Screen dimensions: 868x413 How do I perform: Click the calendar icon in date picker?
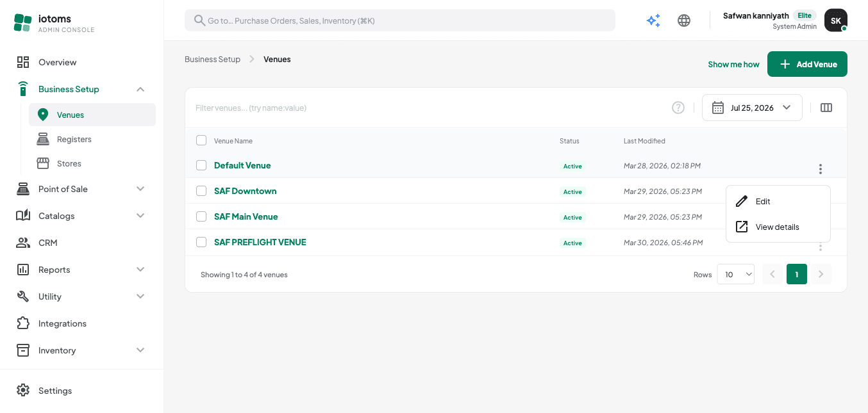point(718,108)
